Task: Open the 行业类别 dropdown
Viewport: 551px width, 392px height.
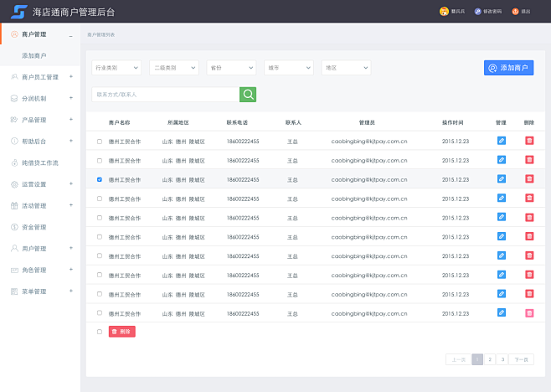Action: click(x=116, y=68)
